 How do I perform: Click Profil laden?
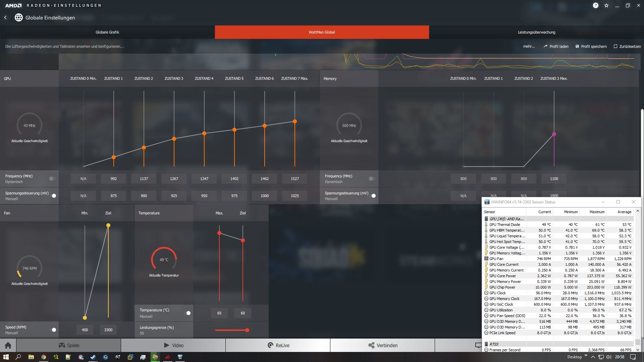pyautogui.click(x=556, y=46)
